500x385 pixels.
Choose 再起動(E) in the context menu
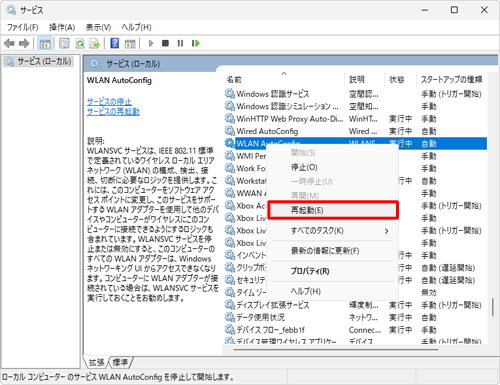click(333, 210)
